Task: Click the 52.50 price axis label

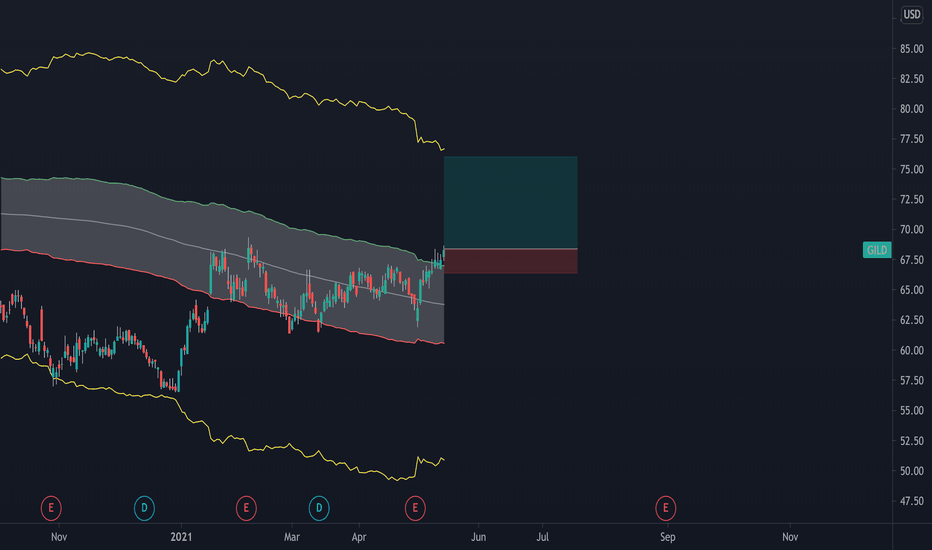Action: [912, 441]
